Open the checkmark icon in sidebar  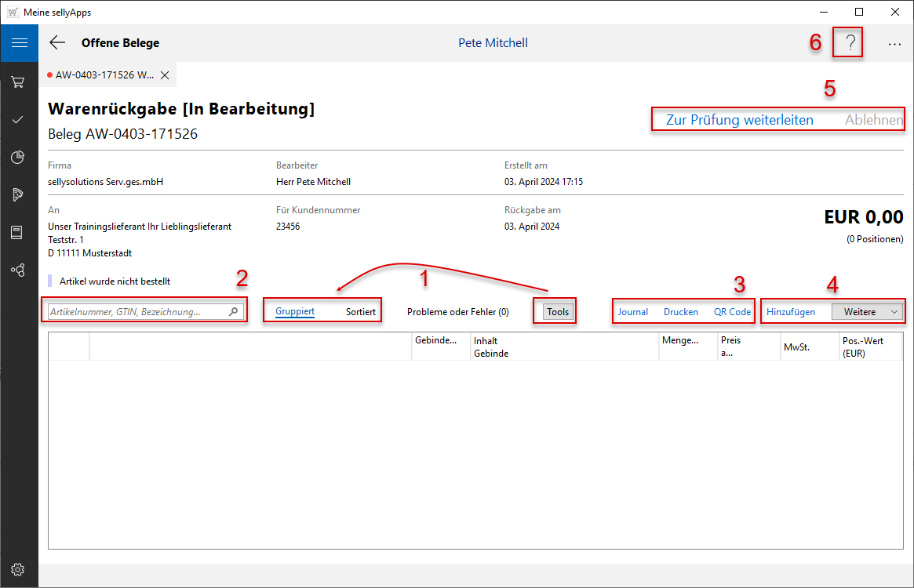point(18,119)
